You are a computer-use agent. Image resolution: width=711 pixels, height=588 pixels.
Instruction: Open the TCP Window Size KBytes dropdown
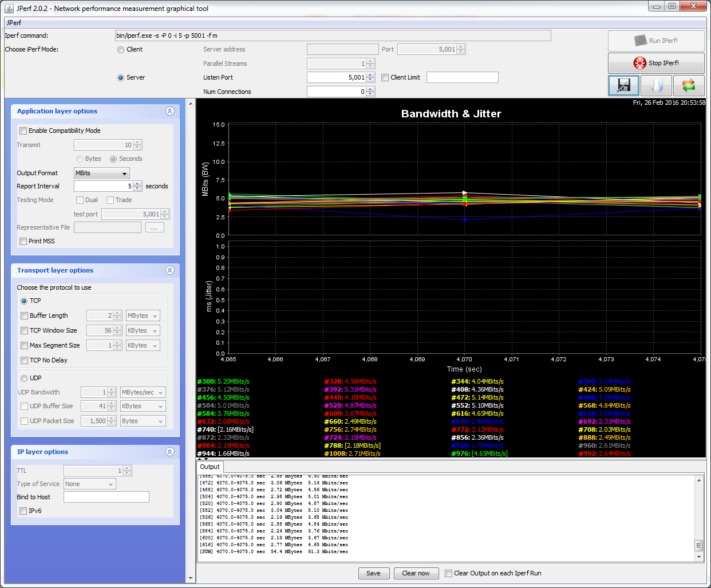coord(143,331)
